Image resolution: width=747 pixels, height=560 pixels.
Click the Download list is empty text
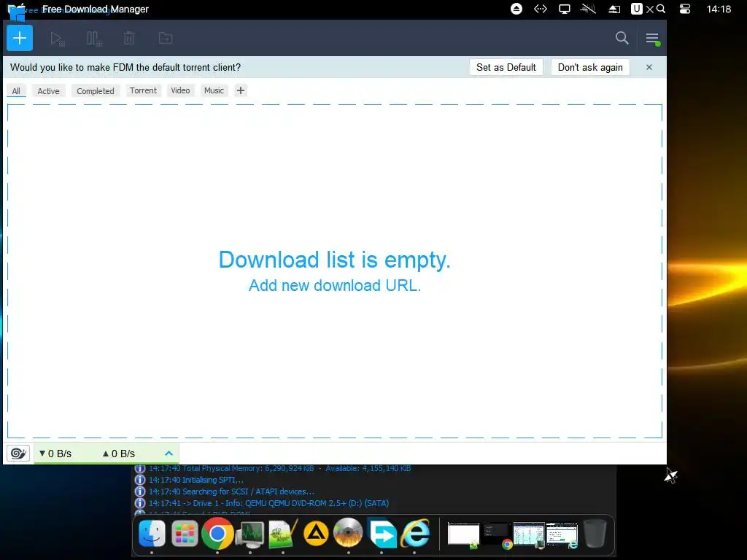pyautogui.click(x=334, y=260)
